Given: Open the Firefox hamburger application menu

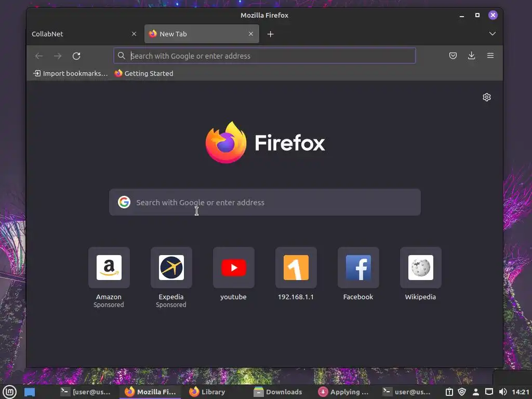Looking at the screenshot, I should coord(490,55).
